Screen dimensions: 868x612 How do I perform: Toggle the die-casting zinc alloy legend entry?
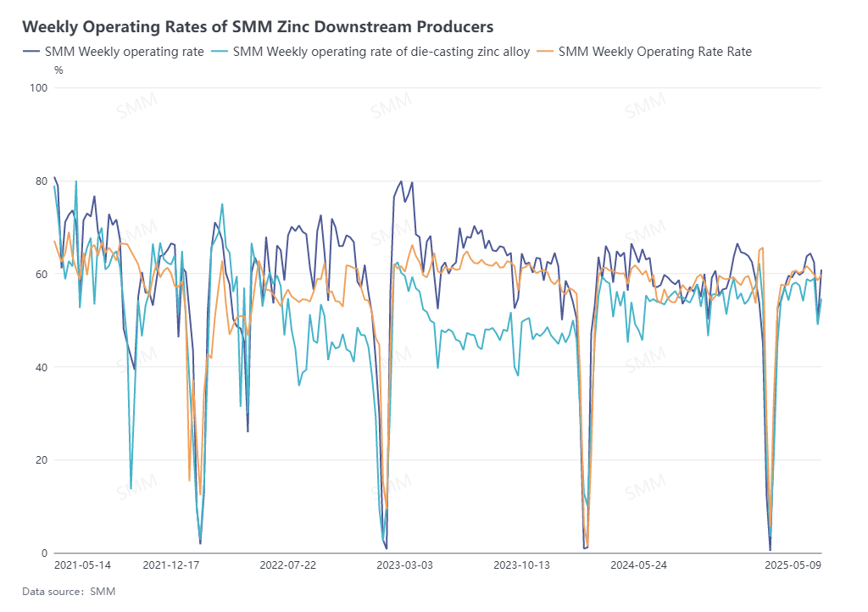click(371, 52)
